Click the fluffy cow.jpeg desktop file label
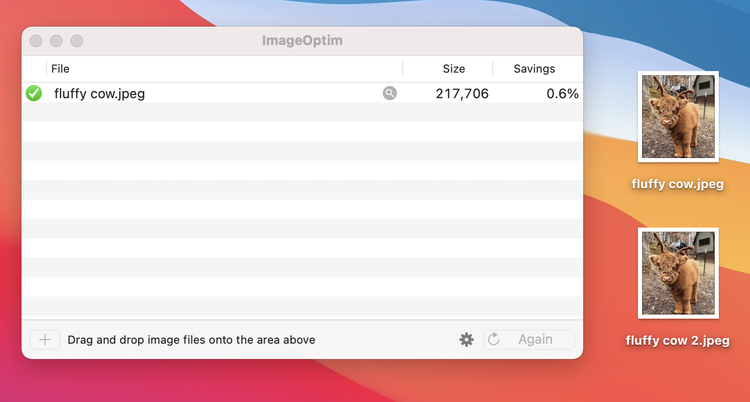The width and height of the screenshot is (750, 402). tap(677, 184)
